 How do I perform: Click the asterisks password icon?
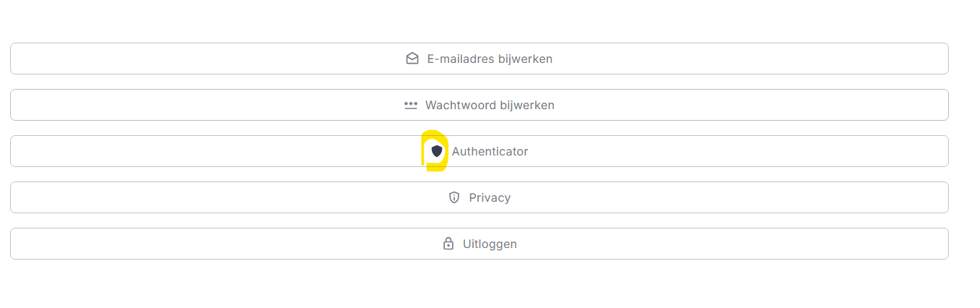(411, 105)
